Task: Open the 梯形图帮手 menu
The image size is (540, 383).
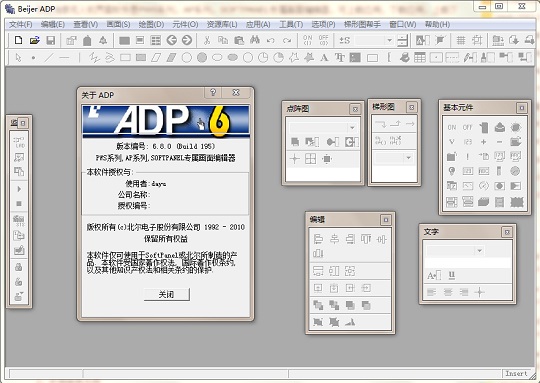Action: tap(362, 24)
